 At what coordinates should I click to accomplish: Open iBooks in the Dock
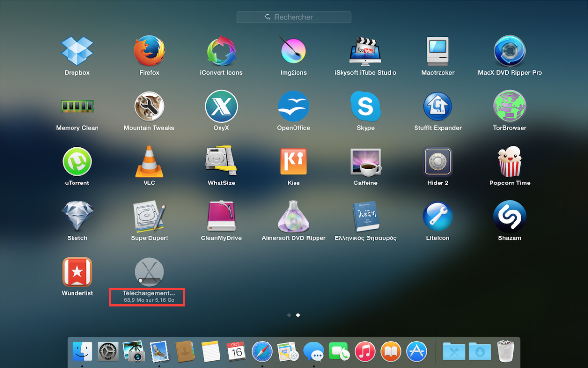pyautogui.click(x=391, y=351)
